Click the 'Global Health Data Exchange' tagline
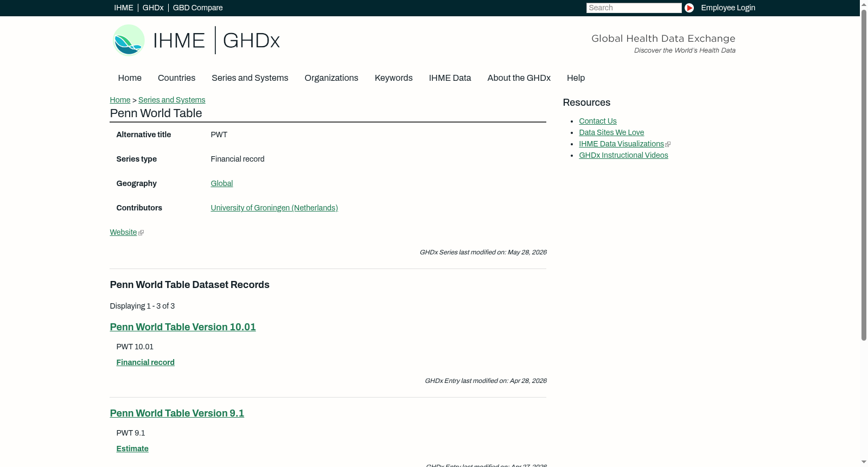The height and width of the screenshot is (467, 868). tap(663, 39)
